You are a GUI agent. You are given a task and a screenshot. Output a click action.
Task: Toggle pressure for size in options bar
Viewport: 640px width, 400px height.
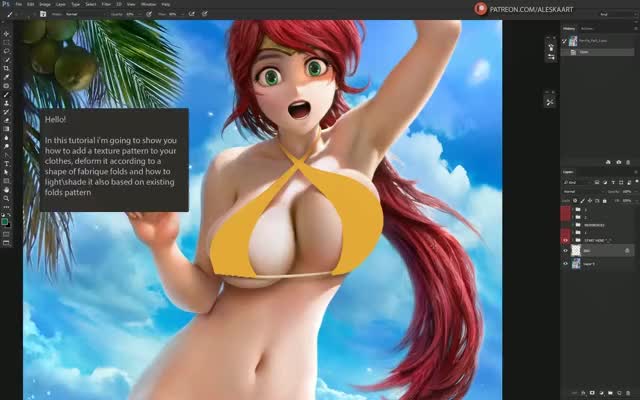(x=204, y=14)
